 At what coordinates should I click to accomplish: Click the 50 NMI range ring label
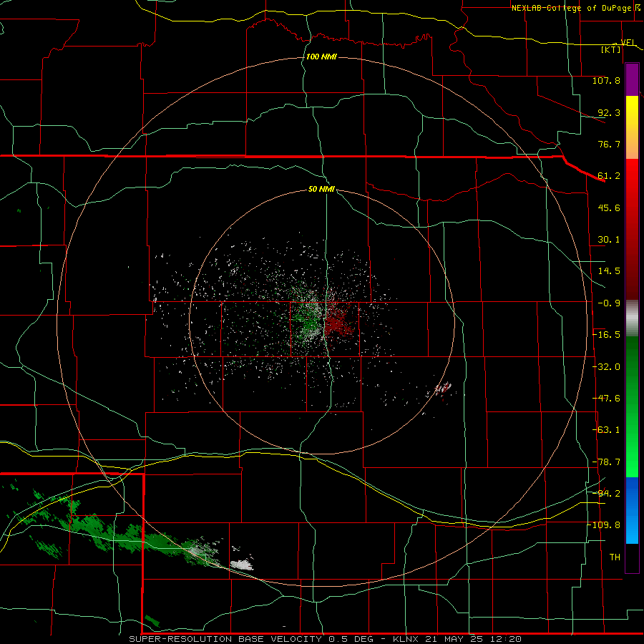click(321, 190)
